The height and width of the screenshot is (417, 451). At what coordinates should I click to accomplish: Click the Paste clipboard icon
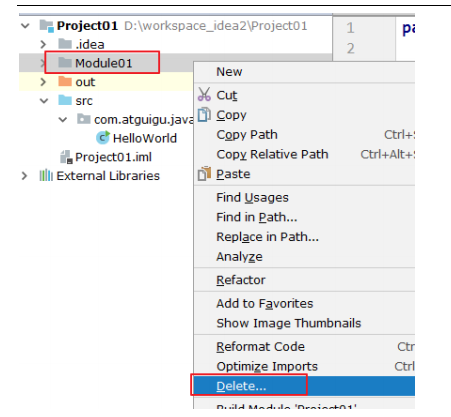point(204,174)
